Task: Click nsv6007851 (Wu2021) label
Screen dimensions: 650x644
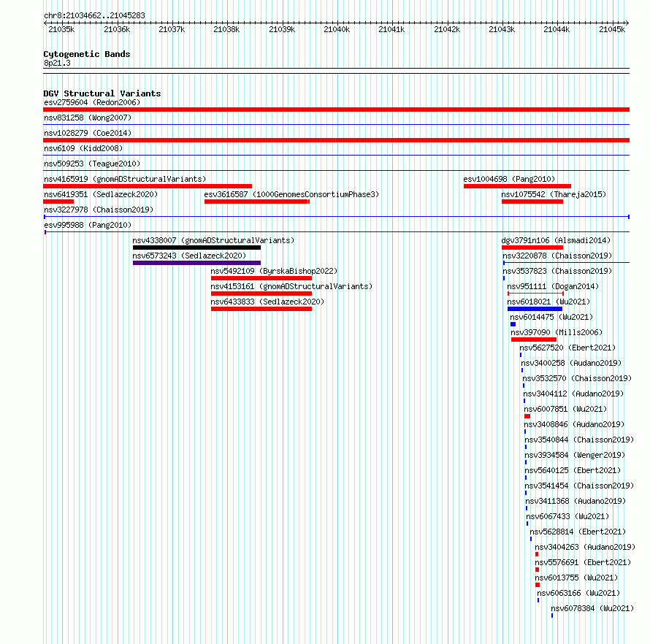Action: (x=565, y=409)
